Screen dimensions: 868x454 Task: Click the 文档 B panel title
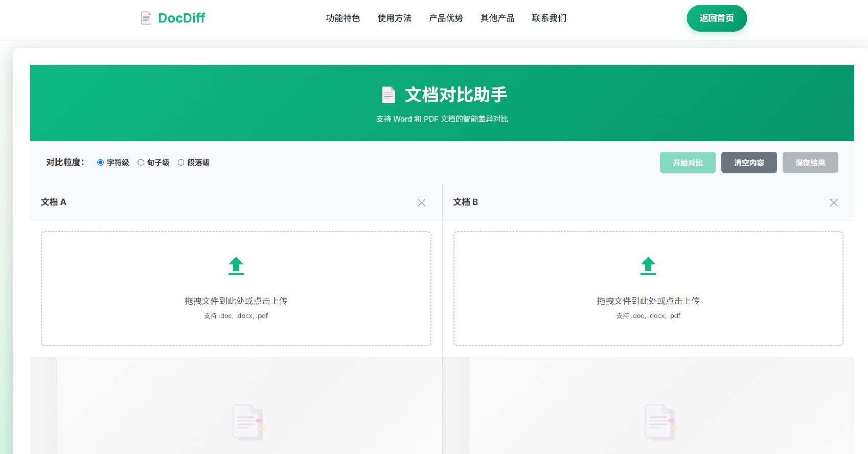coord(466,202)
